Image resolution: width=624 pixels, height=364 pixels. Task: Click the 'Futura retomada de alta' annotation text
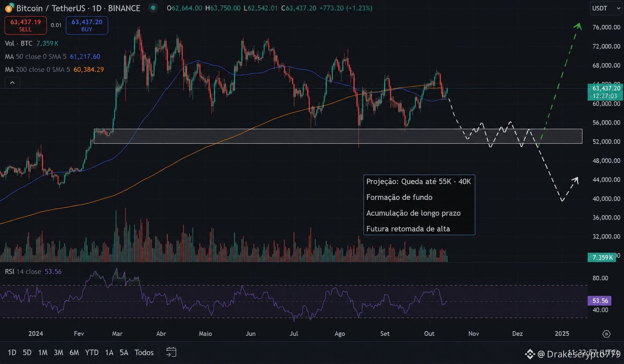point(408,229)
